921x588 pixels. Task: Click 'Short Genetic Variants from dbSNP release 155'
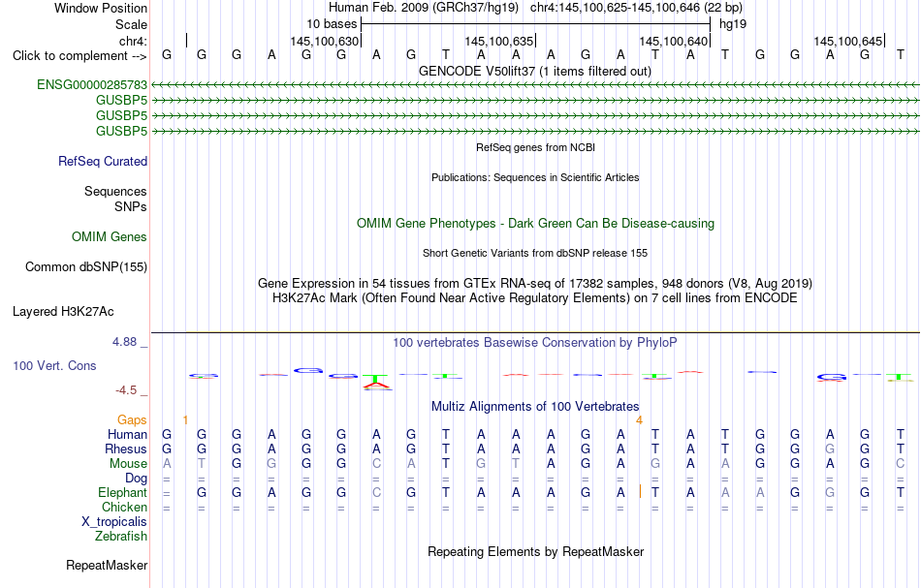point(535,254)
